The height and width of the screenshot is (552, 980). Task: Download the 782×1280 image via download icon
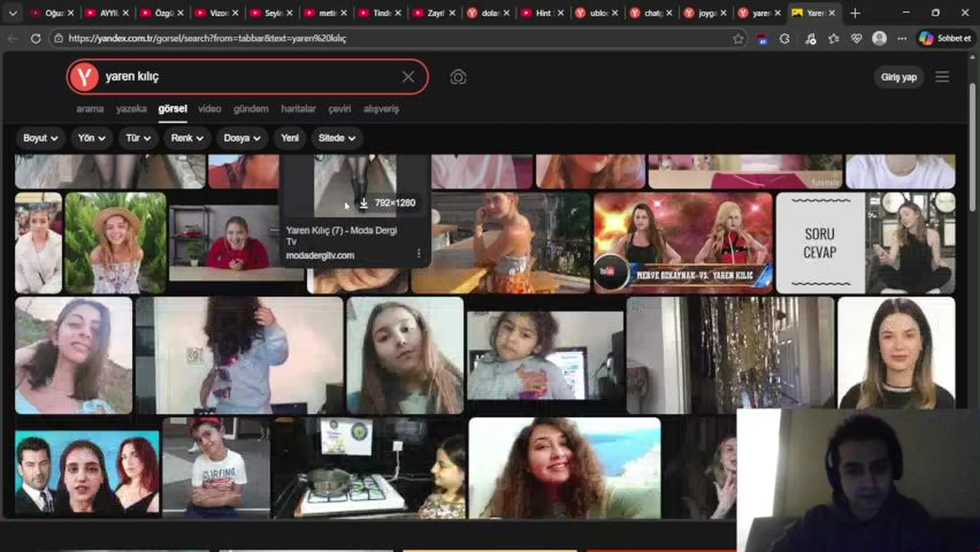pos(363,203)
